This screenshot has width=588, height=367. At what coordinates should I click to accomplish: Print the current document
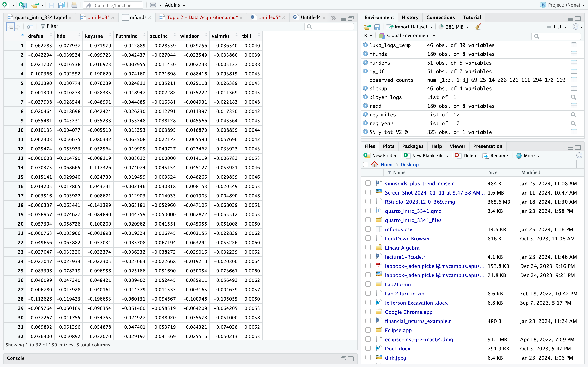pyautogui.click(x=74, y=5)
